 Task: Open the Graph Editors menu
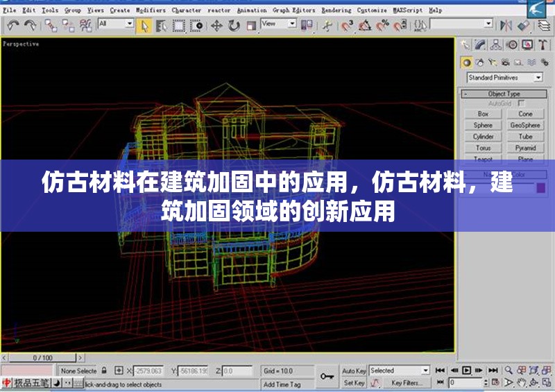coord(293,10)
